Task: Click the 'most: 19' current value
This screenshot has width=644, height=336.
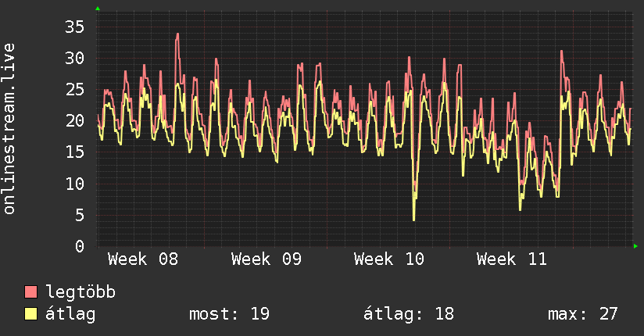Action: (x=229, y=314)
